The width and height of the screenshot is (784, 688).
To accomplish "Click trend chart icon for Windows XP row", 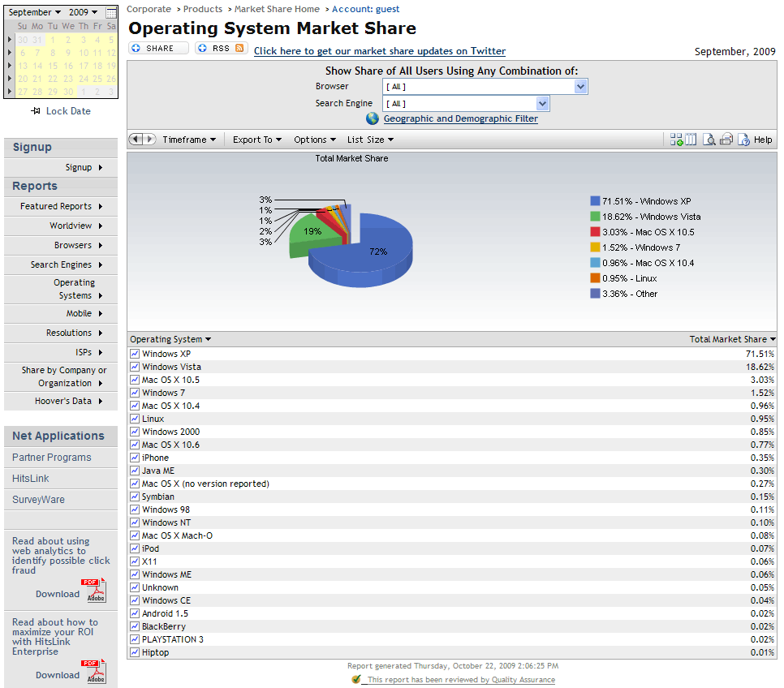I will click(135, 354).
